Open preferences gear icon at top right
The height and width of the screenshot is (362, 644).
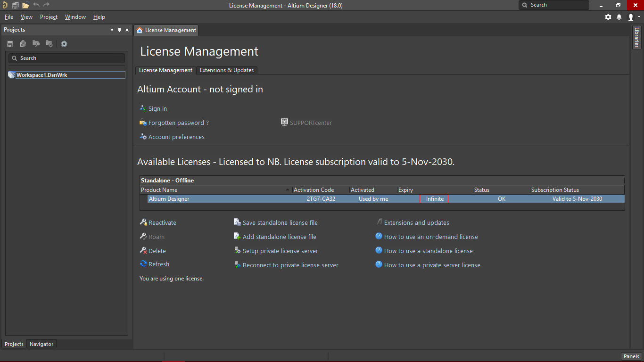point(608,17)
